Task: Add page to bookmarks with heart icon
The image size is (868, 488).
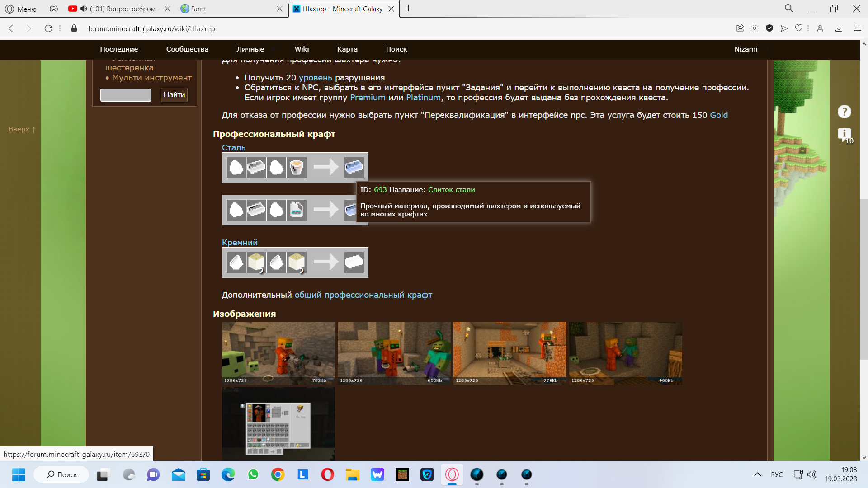Action: point(799,28)
